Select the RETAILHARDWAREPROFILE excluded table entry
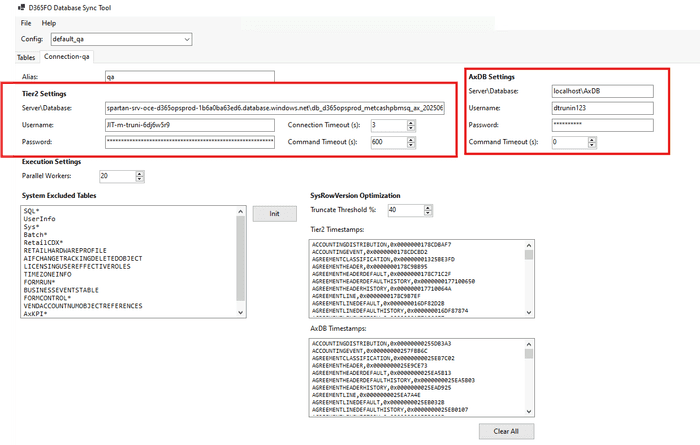Image resolution: width=700 pixels, height=445 pixels. [65, 250]
